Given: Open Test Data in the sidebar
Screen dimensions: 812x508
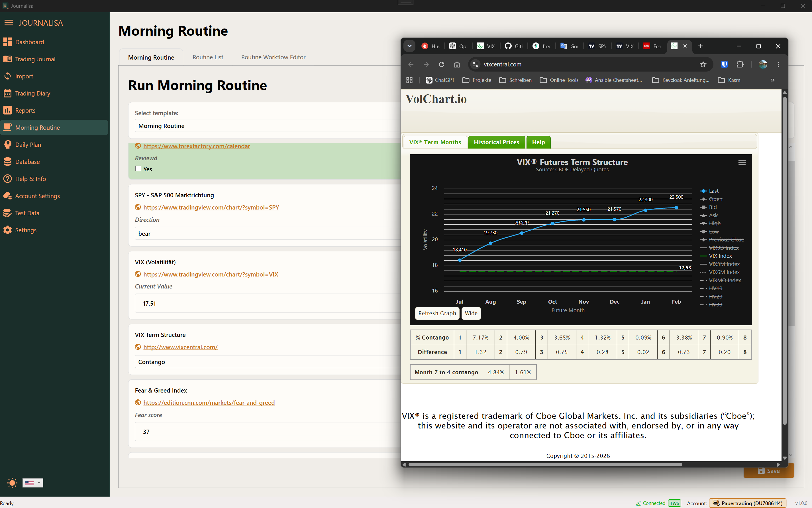Looking at the screenshot, I should click(54, 213).
